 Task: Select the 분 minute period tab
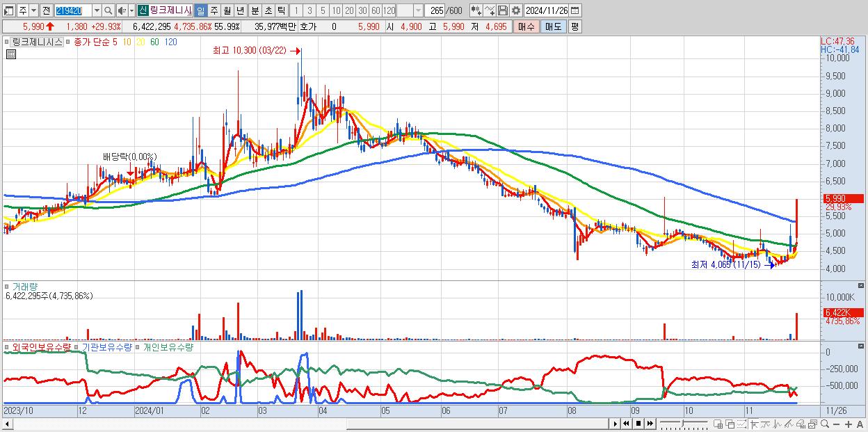pyautogui.click(x=255, y=10)
